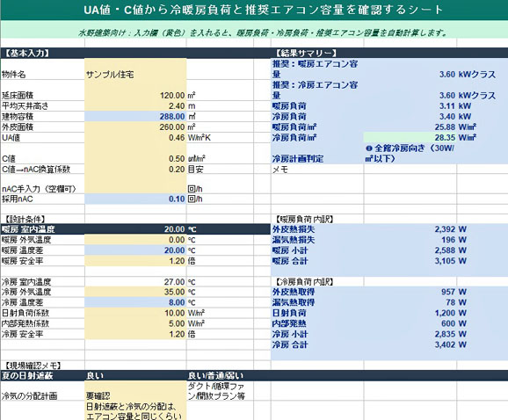
Task: Click the 良い/普通/弱い options cell
Action: pos(220,376)
